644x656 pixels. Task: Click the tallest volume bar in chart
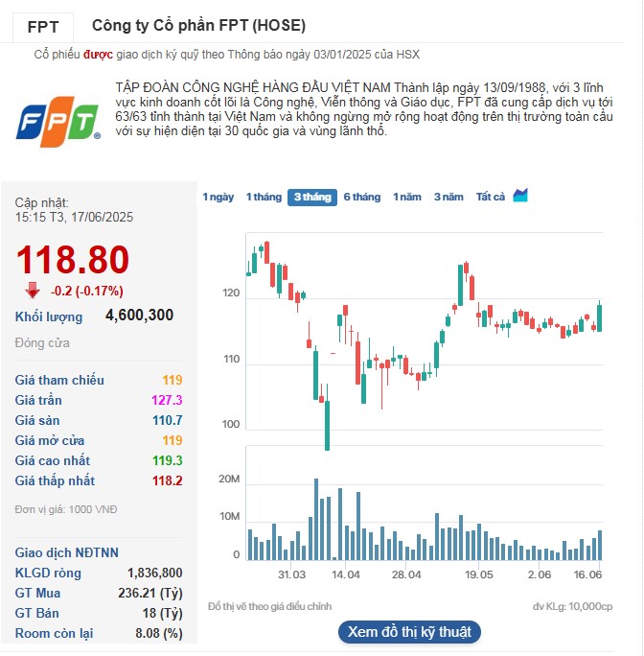(x=315, y=519)
